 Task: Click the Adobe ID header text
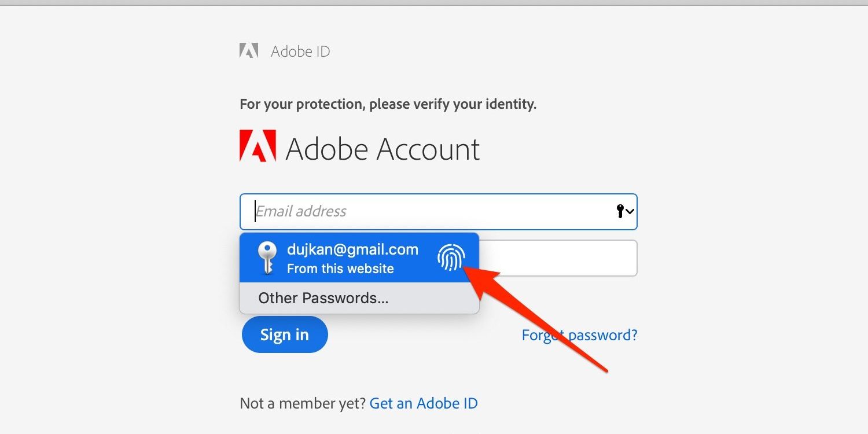(300, 52)
